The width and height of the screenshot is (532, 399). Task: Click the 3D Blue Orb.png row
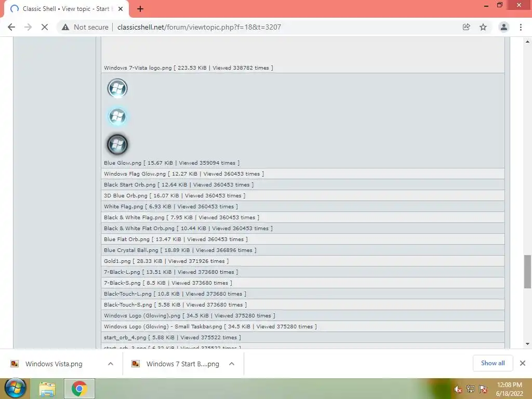coord(303,195)
